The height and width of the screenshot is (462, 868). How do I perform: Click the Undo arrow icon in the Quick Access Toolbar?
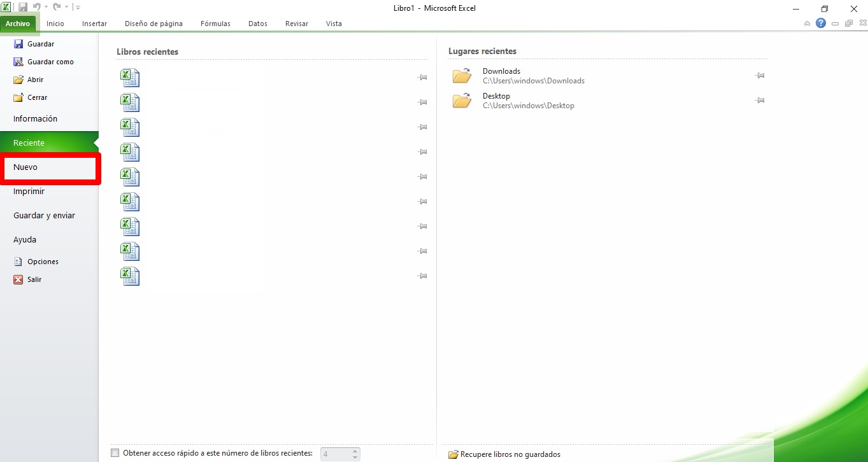(x=37, y=8)
